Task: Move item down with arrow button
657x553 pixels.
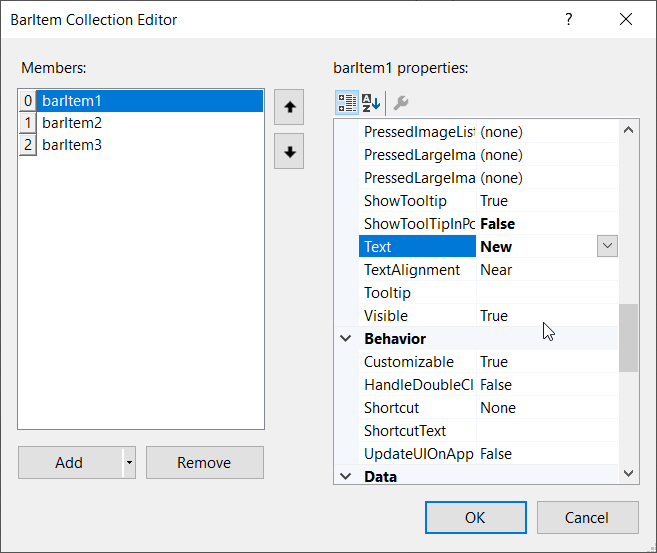Action: [x=289, y=152]
